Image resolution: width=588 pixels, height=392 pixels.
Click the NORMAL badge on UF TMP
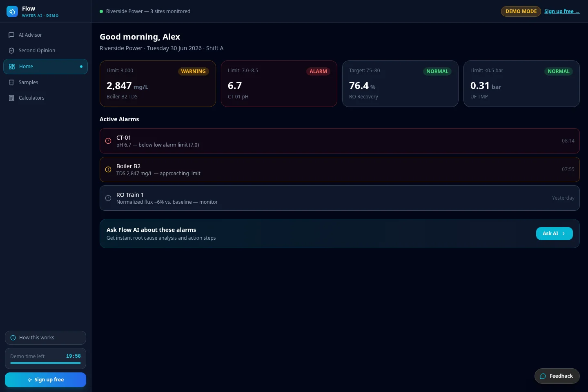point(559,71)
